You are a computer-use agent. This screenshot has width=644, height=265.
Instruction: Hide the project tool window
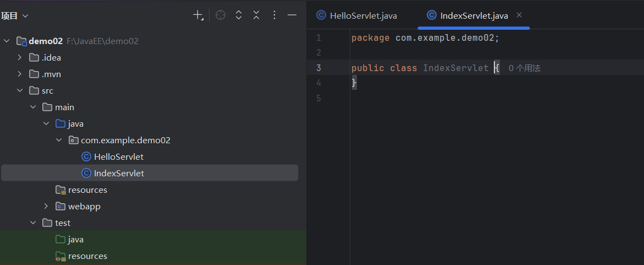(292, 15)
